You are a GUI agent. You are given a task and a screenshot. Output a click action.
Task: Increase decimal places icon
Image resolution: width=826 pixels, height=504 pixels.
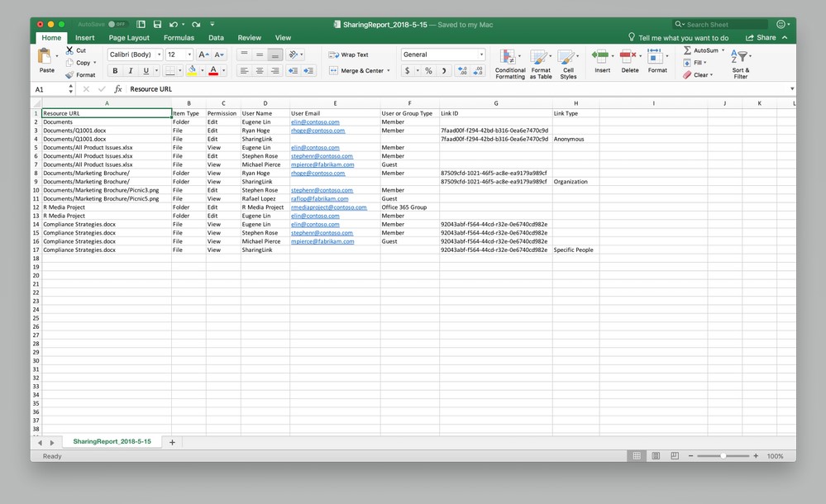point(462,70)
